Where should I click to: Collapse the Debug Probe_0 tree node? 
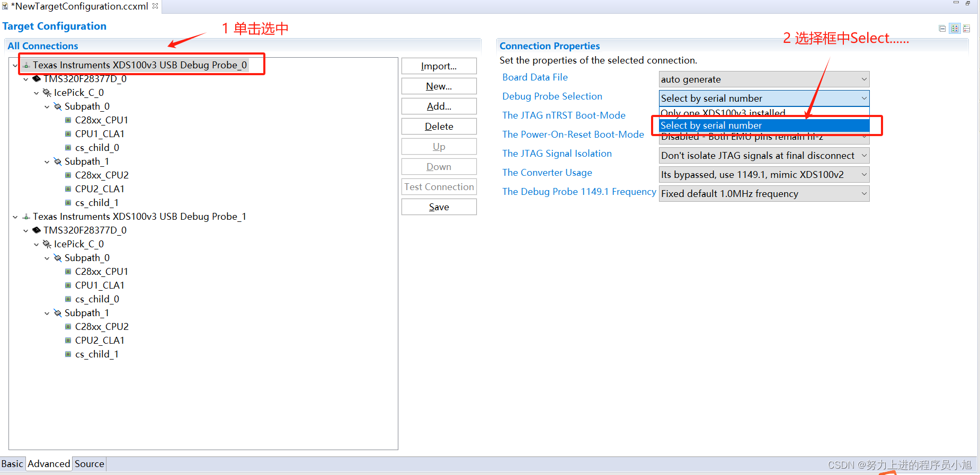[15, 66]
